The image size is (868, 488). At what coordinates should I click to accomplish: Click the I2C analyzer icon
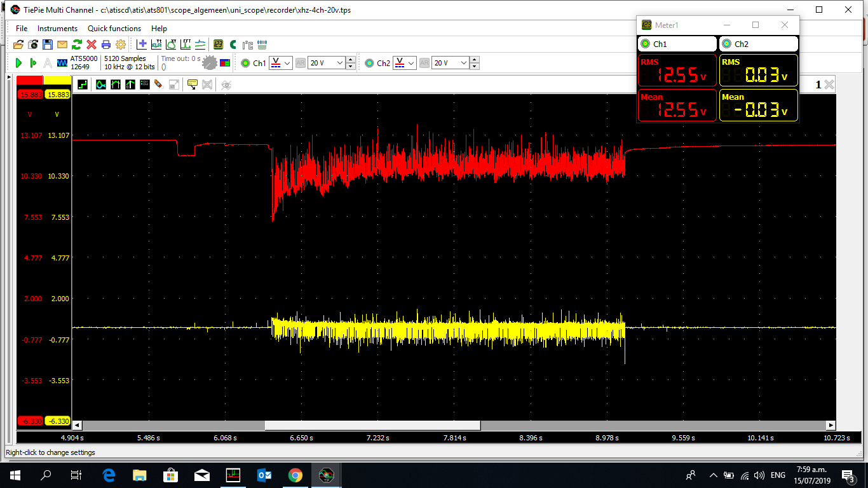pos(247,44)
